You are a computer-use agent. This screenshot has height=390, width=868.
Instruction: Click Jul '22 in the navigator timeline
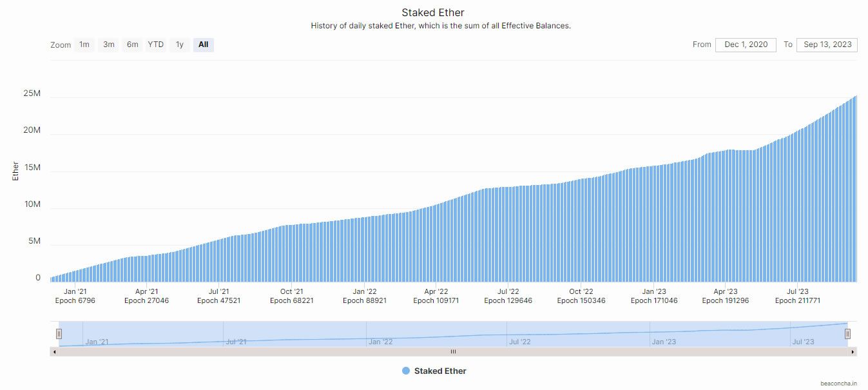pyautogui.click(x=519, y=342)
